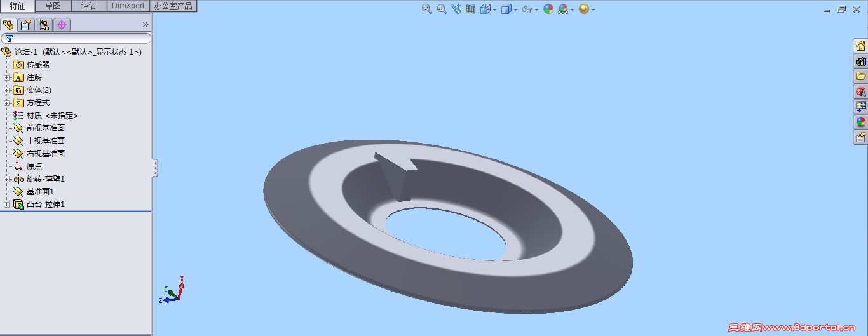The height and width of the screenshot is (336, 868).
Task: Click the 3D washer model in viewport
Action: coord(447,226)
